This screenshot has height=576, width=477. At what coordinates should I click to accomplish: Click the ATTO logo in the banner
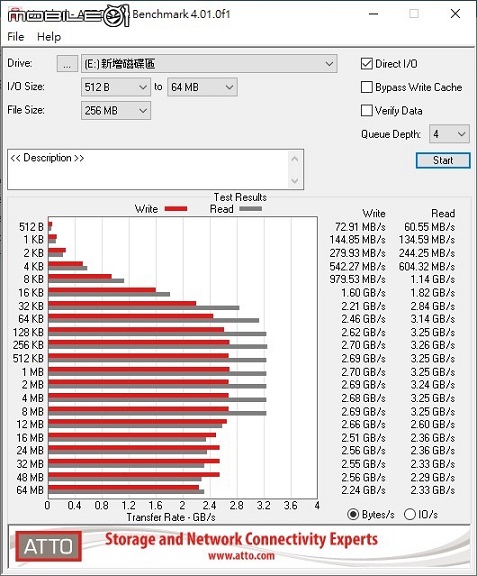(48, 546)
